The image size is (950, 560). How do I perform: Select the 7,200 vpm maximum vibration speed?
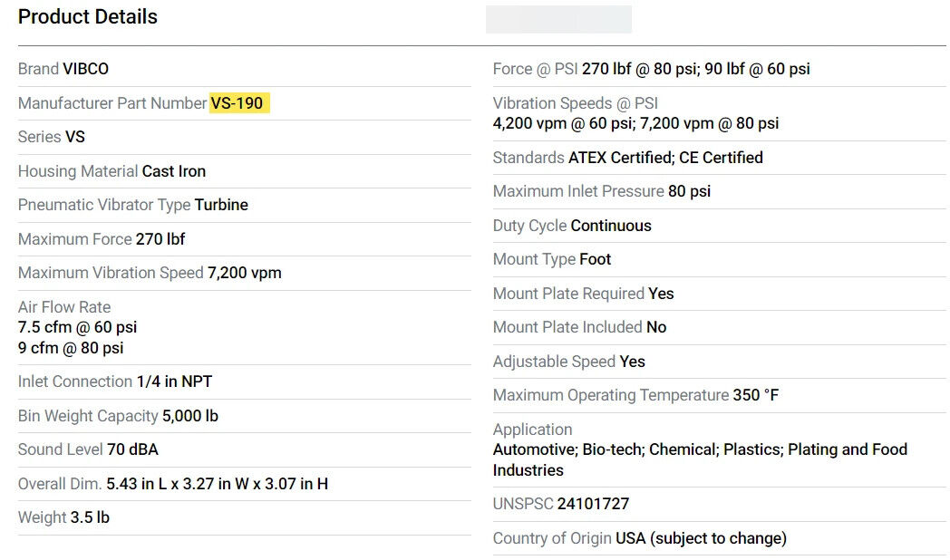(x=245, y=273)
